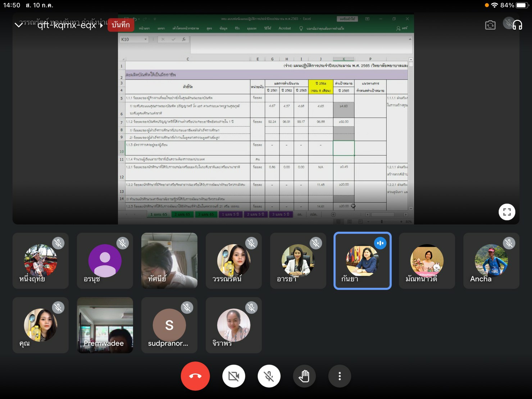Change audio output via headphones icon

(x=517, y=25)
